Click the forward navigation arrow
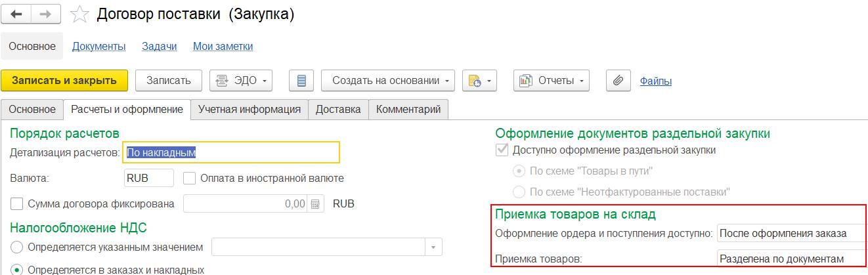 click(47, 15)
